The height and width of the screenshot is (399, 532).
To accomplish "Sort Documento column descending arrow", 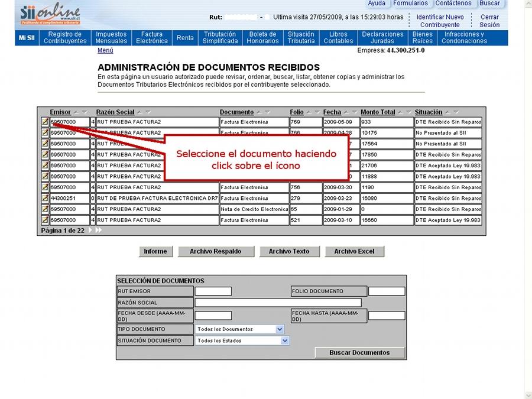I will coord(267,112).
